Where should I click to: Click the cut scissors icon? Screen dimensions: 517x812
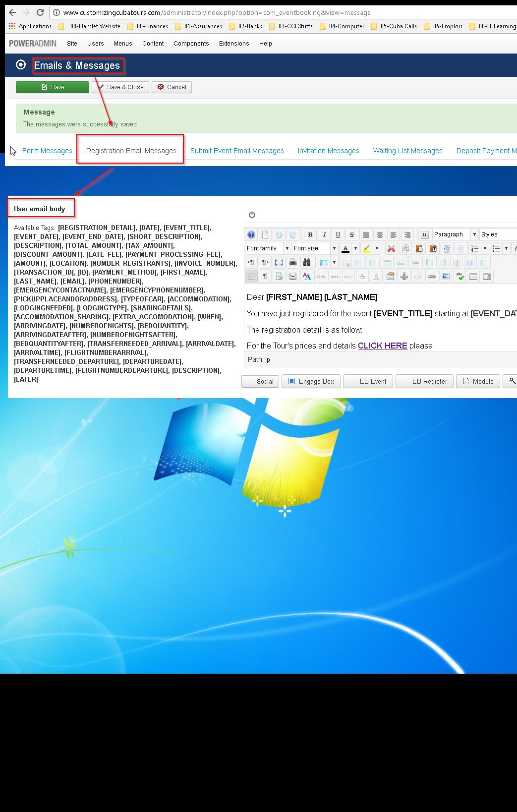(x=391, y=249)
